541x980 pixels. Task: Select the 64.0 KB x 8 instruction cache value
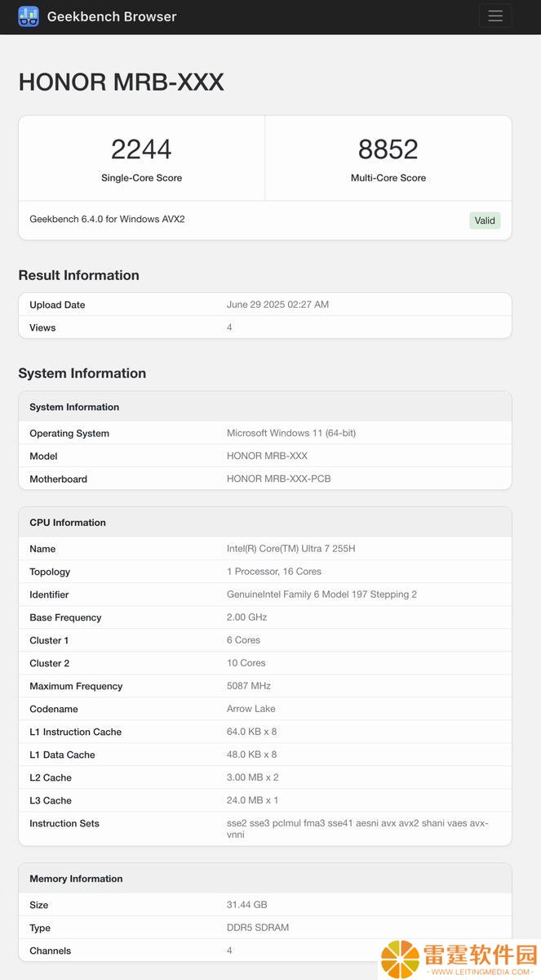[251, 731]
